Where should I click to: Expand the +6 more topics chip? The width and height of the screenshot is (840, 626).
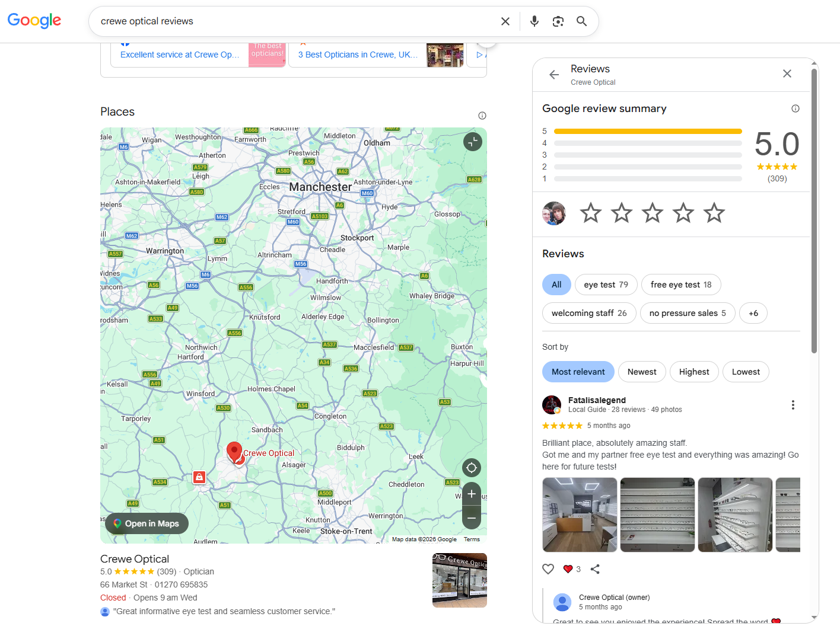pyautogui.click(x=753, y=313)
